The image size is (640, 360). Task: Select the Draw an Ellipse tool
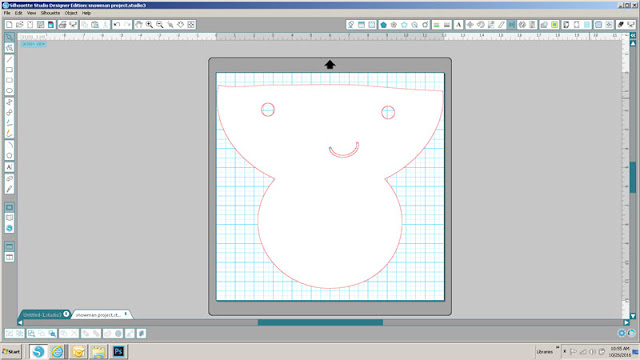[x=9, y=91]
